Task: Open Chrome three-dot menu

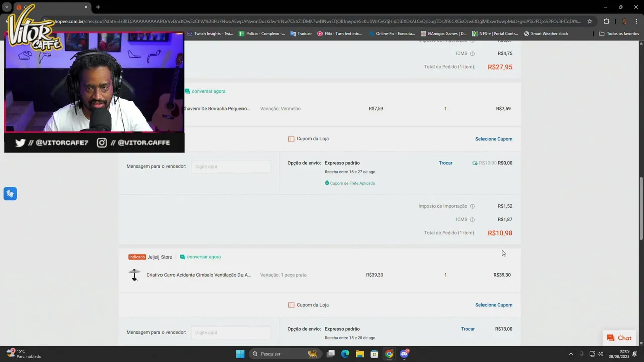Action: coord(637,21)
